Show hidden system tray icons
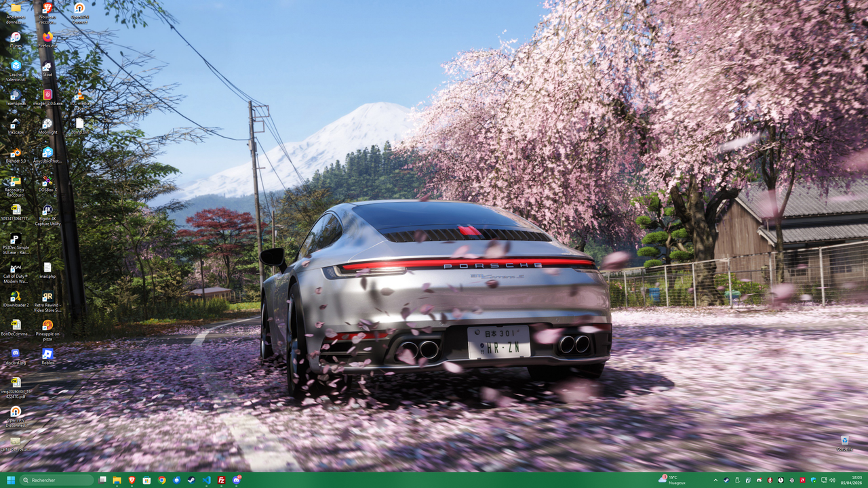 click(x=716, y=480)
